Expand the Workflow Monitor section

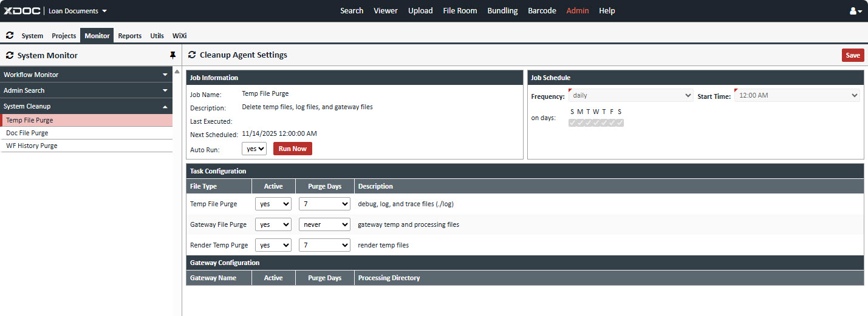coord(86,75)
